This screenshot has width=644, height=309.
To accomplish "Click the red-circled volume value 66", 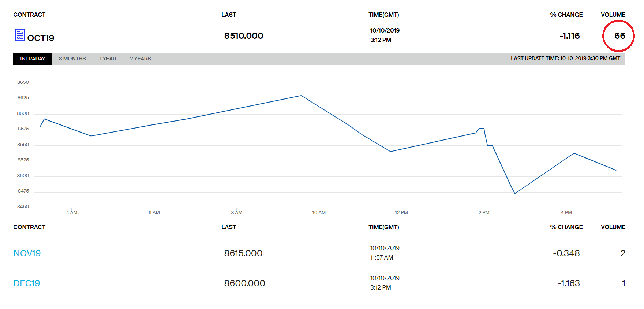I will pos(619,36).
